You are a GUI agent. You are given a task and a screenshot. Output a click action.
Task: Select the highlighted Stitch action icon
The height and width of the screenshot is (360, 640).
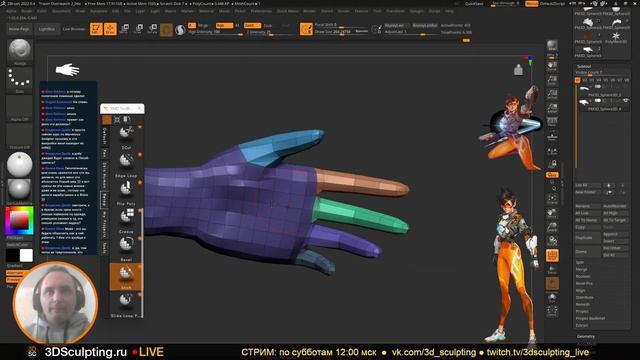click(126, 277)
